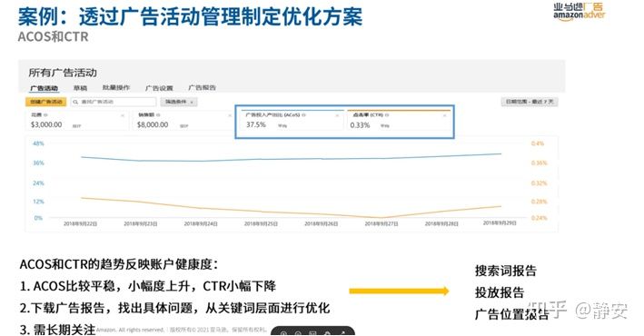The width and height of the screenshot is (644, 336).
Task: Click the blue ACoS trend line
Action: [292, 159]
